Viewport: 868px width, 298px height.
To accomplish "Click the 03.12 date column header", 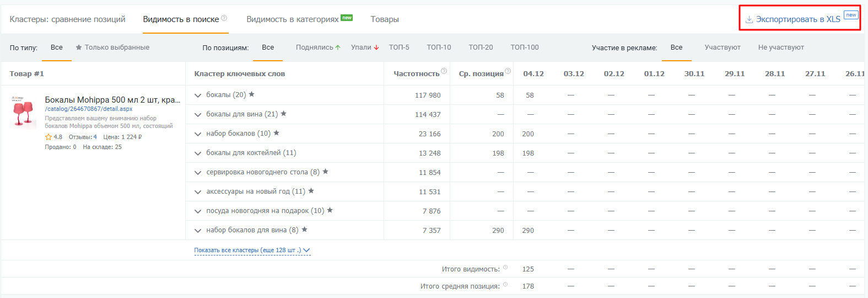I will [574, 74].
